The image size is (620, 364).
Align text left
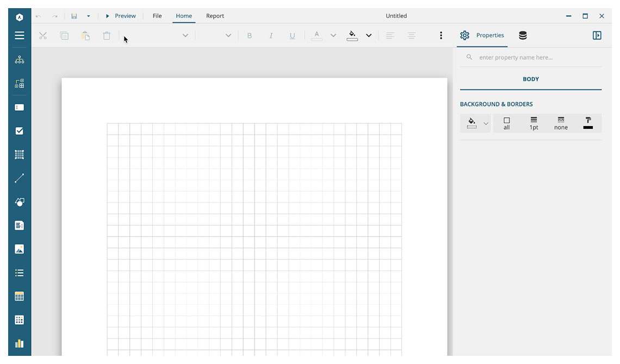(390, 35)
